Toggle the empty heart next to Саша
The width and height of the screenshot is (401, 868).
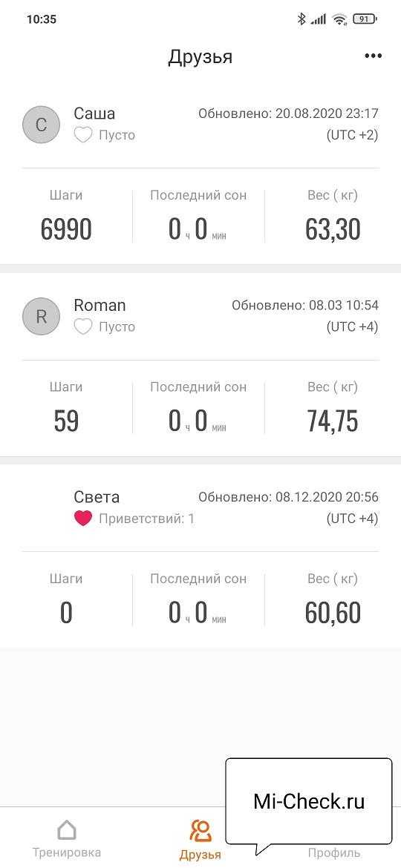[83, 135]
